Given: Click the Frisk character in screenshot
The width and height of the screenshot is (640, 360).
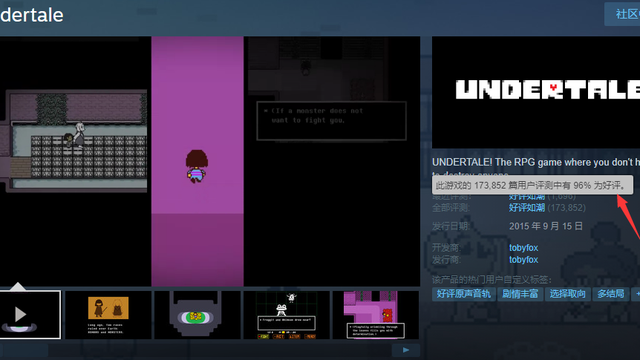Looking at the screenshot, I should [x=197, y=166].
